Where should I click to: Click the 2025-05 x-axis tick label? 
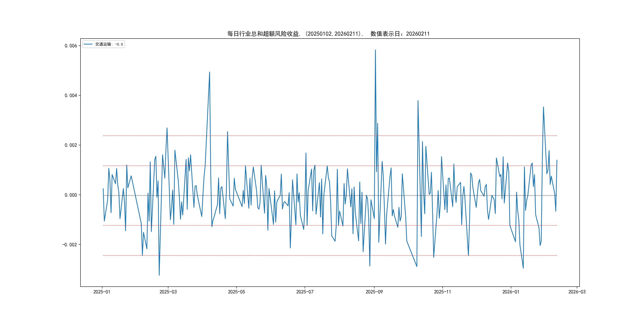click(x=236, y=292)
